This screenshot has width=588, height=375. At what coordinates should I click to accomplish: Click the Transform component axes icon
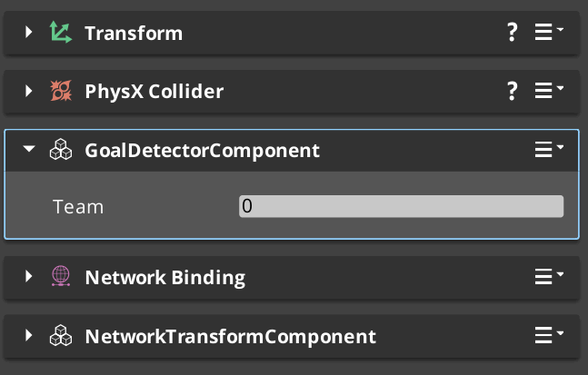coord(61,32)
